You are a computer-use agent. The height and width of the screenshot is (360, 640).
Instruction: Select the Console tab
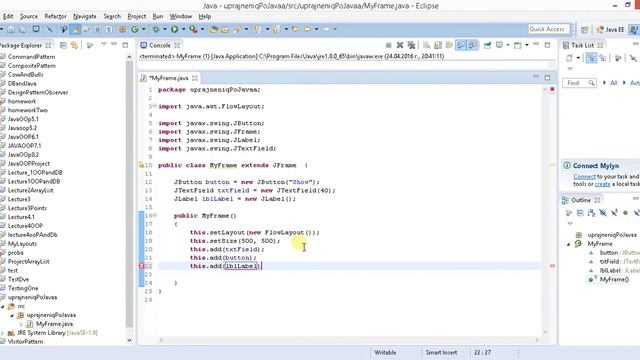pyautogui.click(x=160, y=45)
